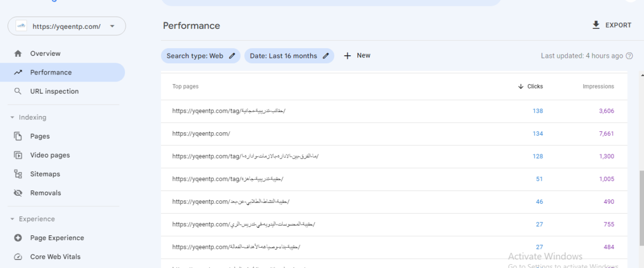
Task: Edit the Date: Last 16 months filter
Action: pyautogui.click(x=289, y=56)
